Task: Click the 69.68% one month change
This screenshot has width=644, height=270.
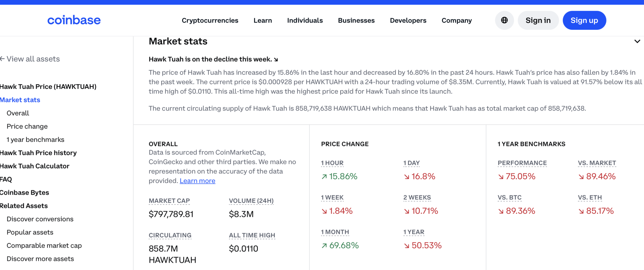Action: coord(340,246)
